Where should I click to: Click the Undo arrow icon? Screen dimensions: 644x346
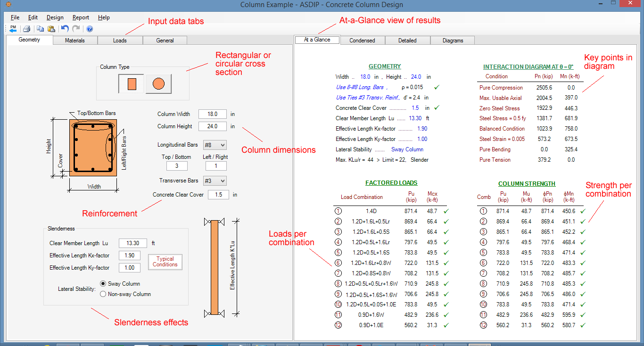[x=65, y=28]
